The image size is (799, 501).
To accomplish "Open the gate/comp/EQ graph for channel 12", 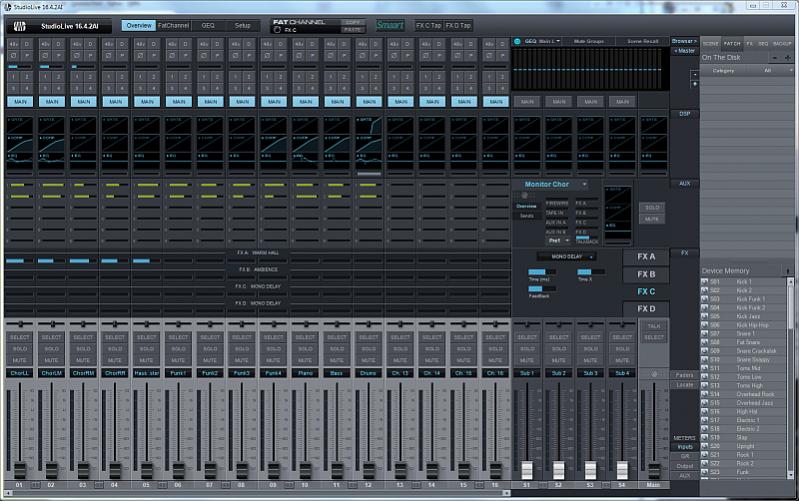I will pos(369,143).
